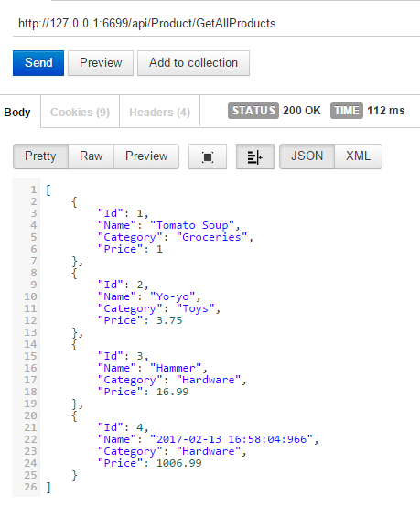The width and height of the screenshot is (420, 517).
Task: Click the "Toys" category value
Action: [x=196, y=308]
